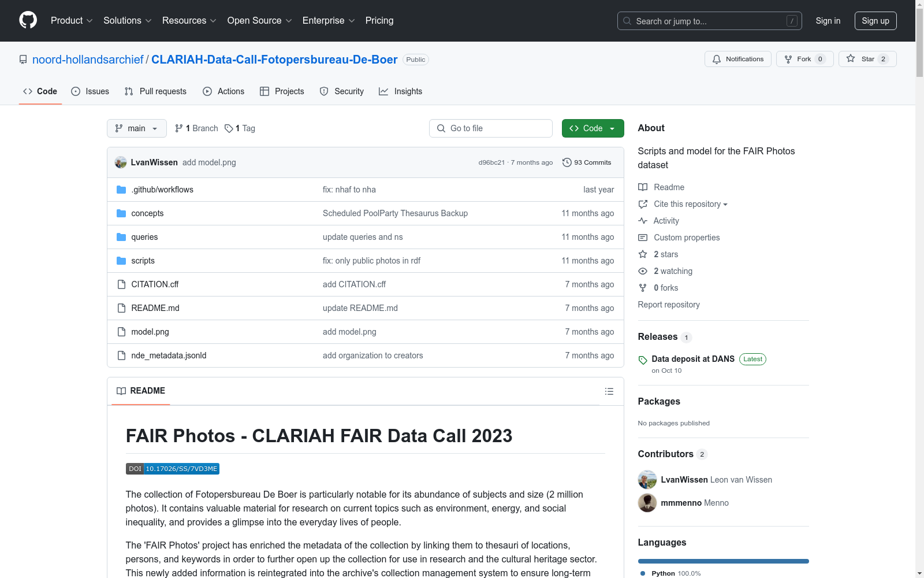This screenshot has width=924, height=578.
Task: Click the concepts folder icon
Action: [x=121, y=213]
